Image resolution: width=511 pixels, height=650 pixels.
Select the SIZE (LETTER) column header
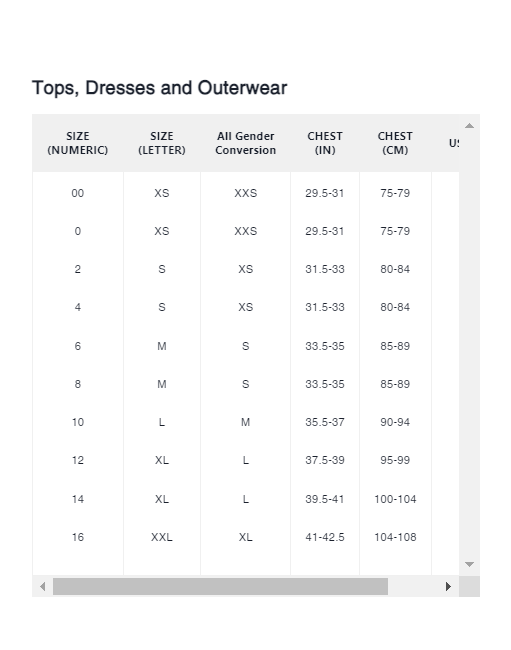(x=162, y=143)
